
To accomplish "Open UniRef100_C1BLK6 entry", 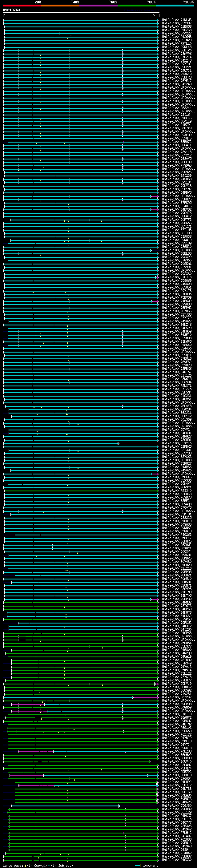I will point(177,118).
